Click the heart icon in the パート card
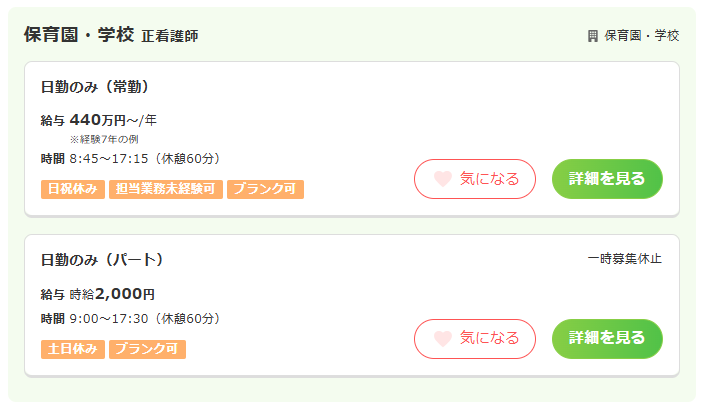 tap(443, 339)
